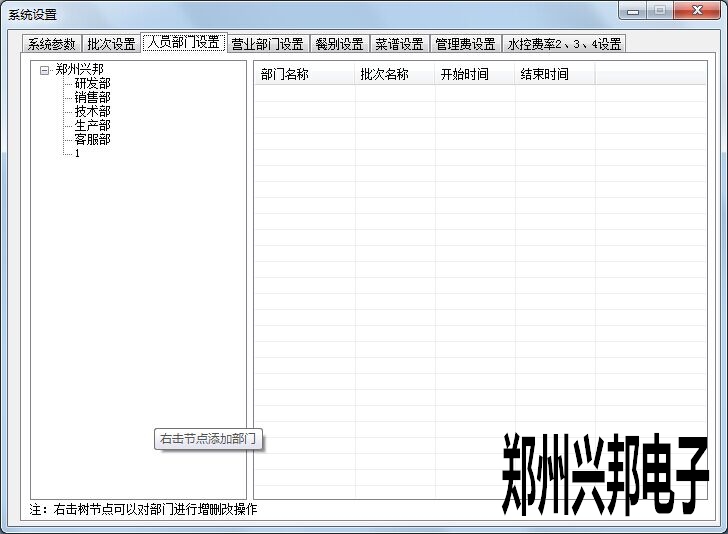Select 客服部 in the department tree
728x534 pixels.
(x=92, y=139)
